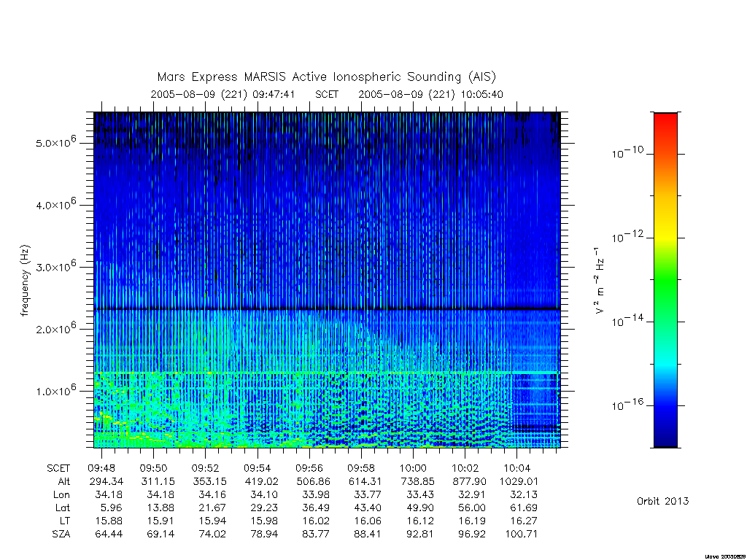The width and height of the screenshot is (747, 560).
Task: Click the Lat row label
Action: 63,507
